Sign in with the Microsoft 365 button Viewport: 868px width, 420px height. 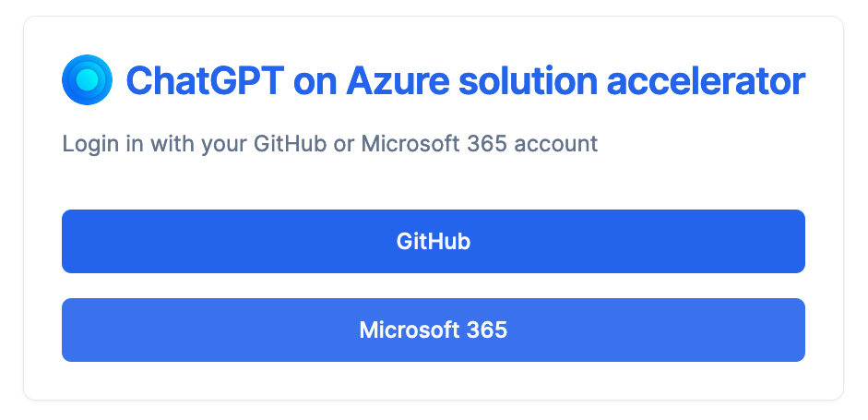click(x=434, y=330)
